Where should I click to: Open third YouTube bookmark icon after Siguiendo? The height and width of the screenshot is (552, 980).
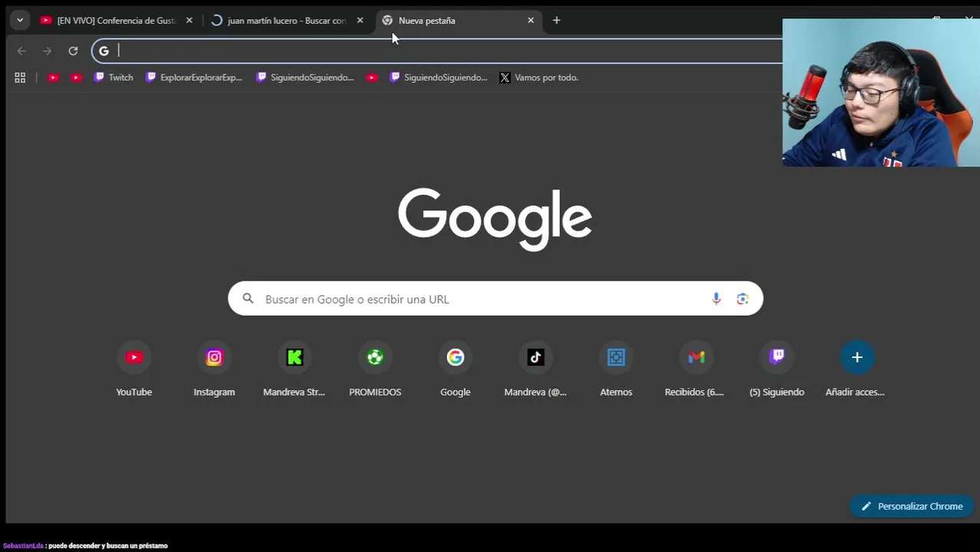point(372,77)
